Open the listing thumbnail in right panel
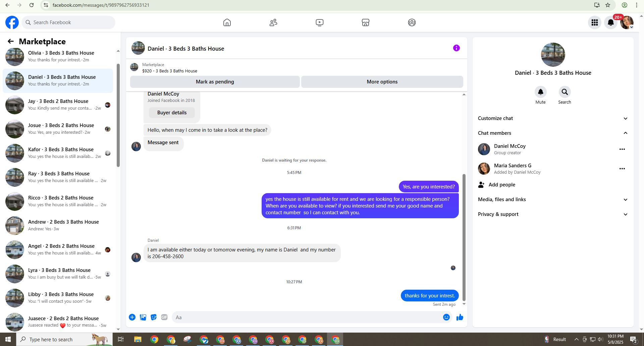This screenshot has height=346, width=644. click(553, 55)
